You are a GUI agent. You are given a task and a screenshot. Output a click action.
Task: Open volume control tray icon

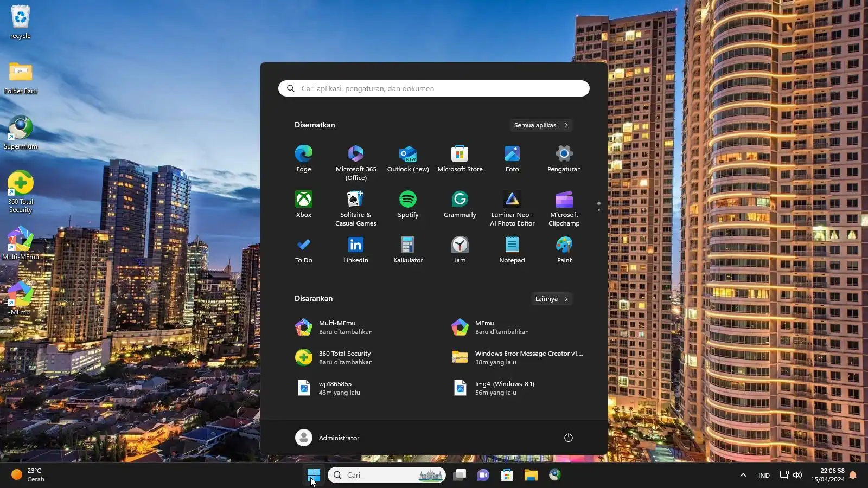[x=797, y=475]
